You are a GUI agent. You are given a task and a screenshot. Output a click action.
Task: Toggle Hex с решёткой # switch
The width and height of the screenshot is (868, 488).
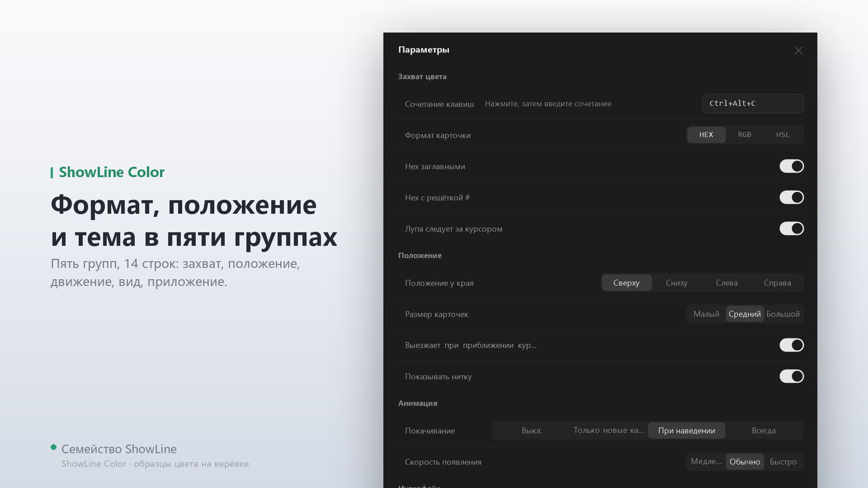tap(792, 197)
